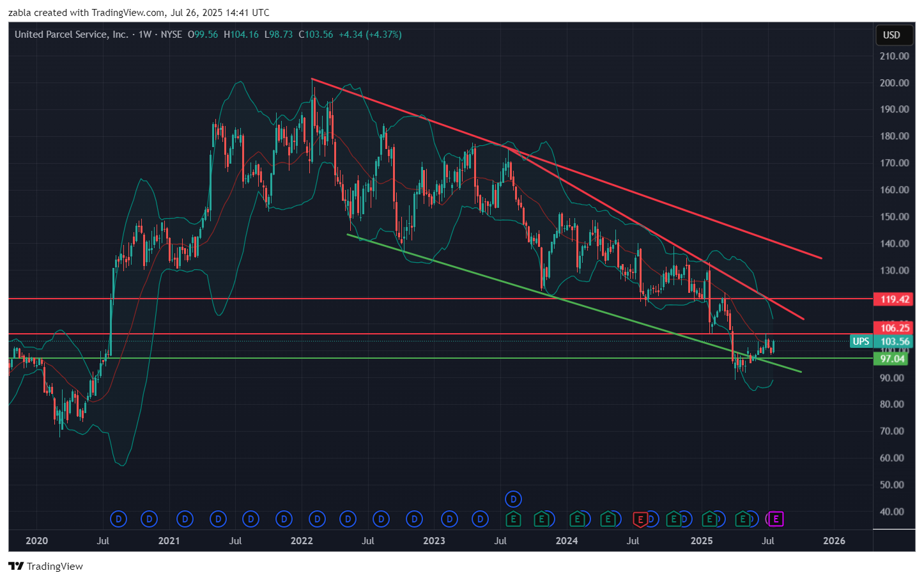Click the NYSE exchange label in the legend
This screenshot has width=924, height=580.
[171, 35]
